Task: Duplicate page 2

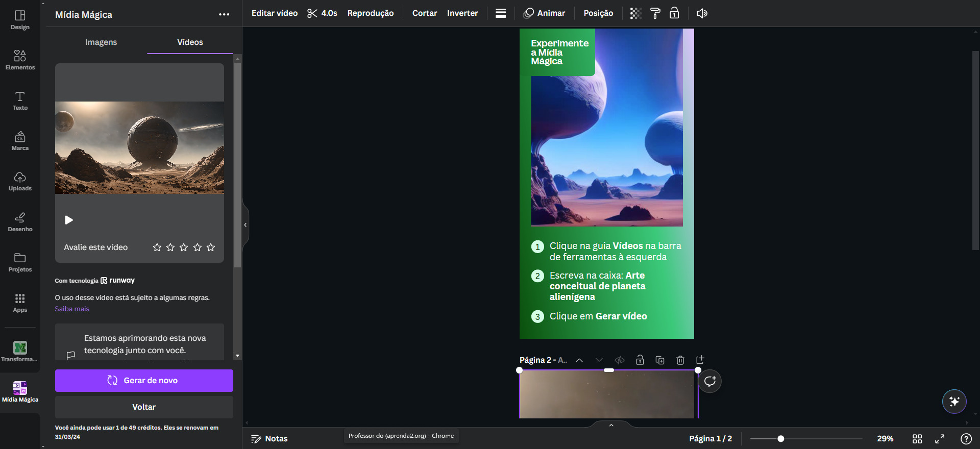Action: [x=660, y=360]
